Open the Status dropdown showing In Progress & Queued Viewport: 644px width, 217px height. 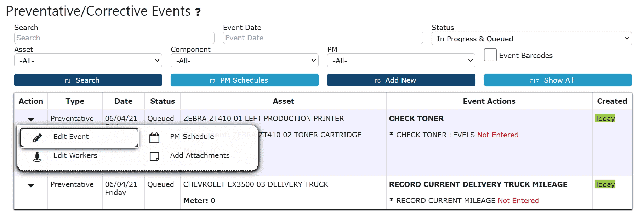click(x=531, y=39)
